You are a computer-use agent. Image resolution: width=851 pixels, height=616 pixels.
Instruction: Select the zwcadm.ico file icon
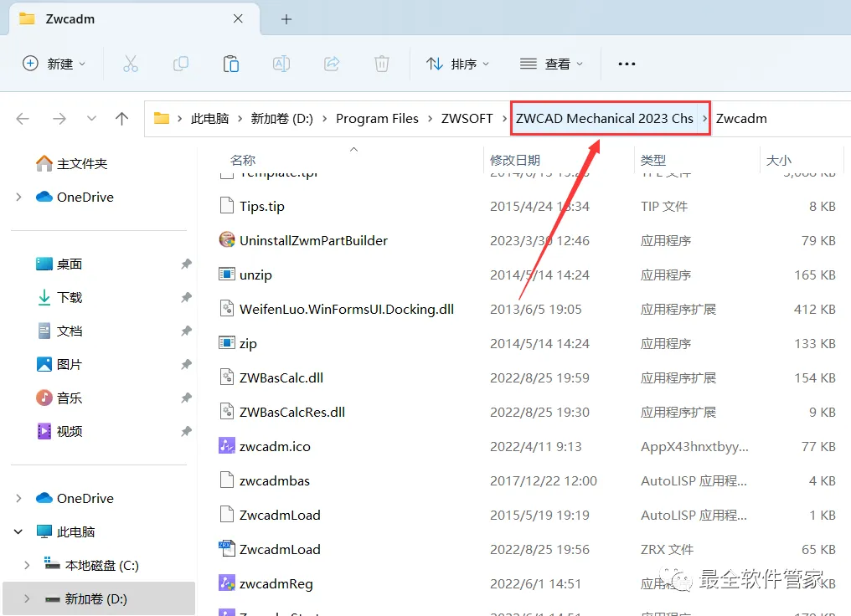pos(227,446)
